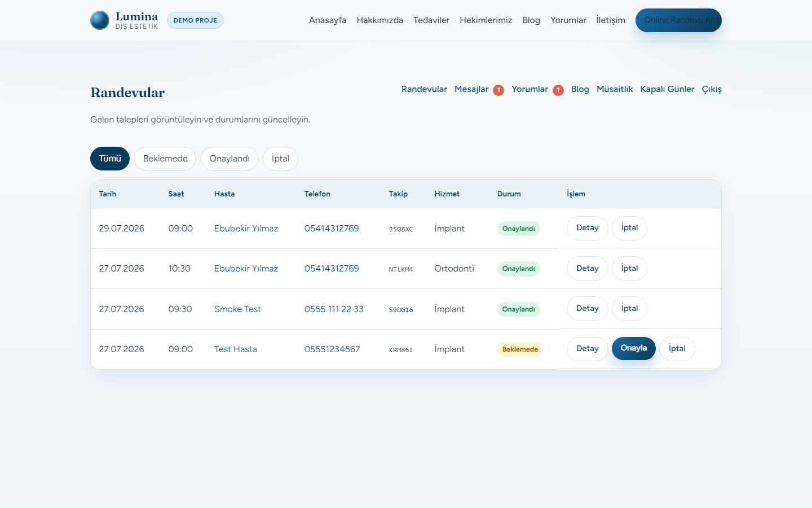Open Kapalı Günler page

[668, 89]
